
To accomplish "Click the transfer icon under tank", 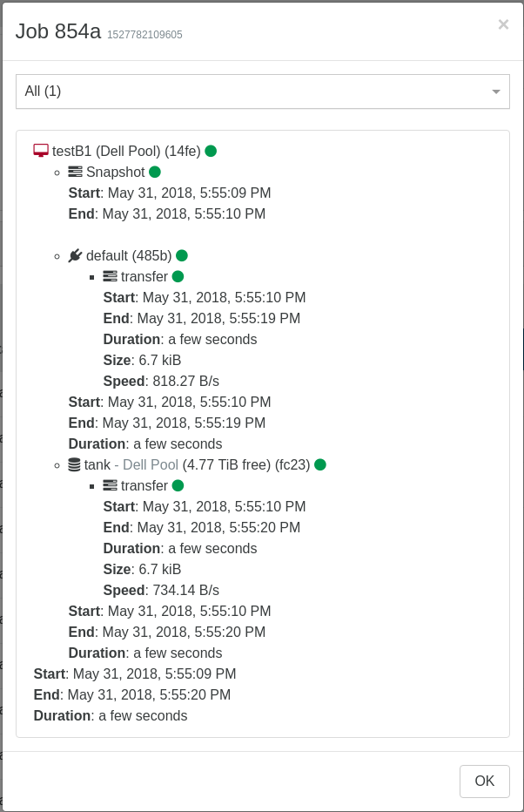I will pos(110,486).
